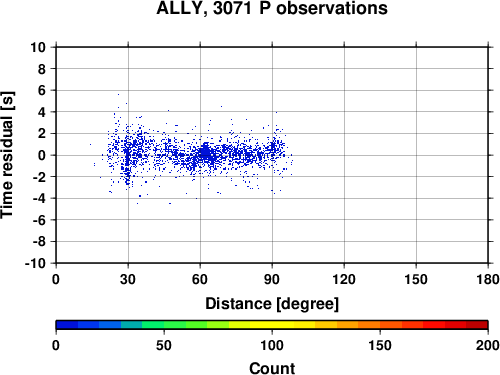The image size is (500, 375).
Task: Click the x-axis tick label 150
Action: tap(416, 279)
